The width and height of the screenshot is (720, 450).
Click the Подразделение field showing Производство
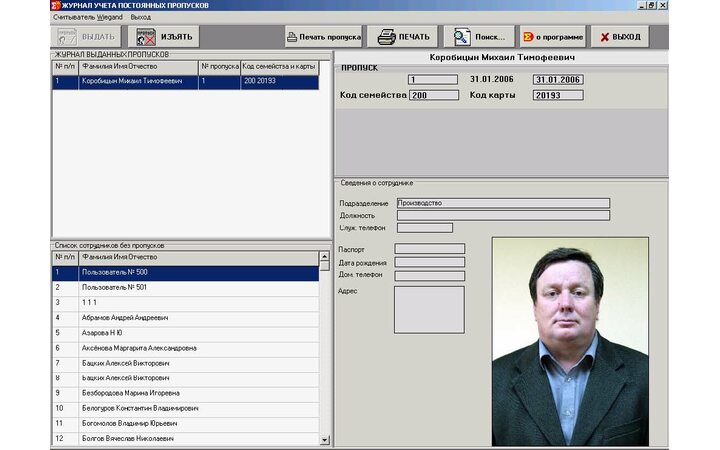tap(503, 203)
